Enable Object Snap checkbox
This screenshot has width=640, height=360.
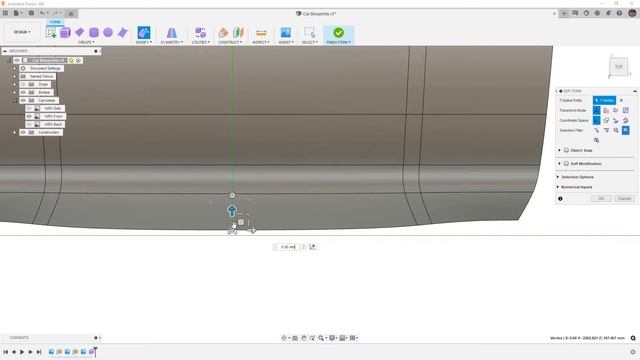click(567, 150)
